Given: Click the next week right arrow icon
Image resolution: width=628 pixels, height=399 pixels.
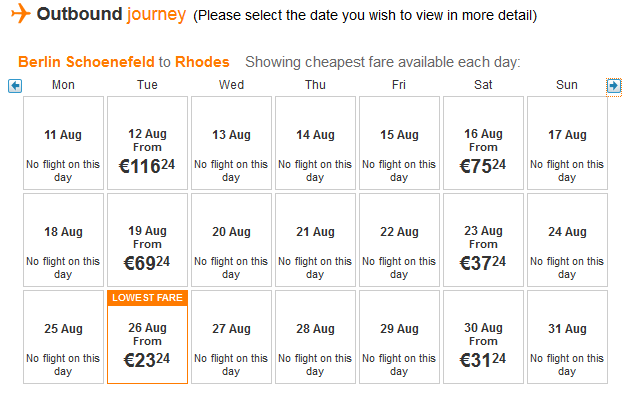Looking at the screenshot, I should [614, 85].
